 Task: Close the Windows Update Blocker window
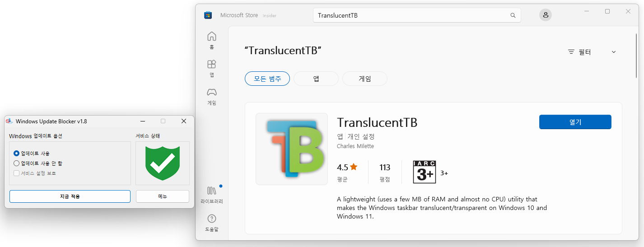[x=184, y=121]
